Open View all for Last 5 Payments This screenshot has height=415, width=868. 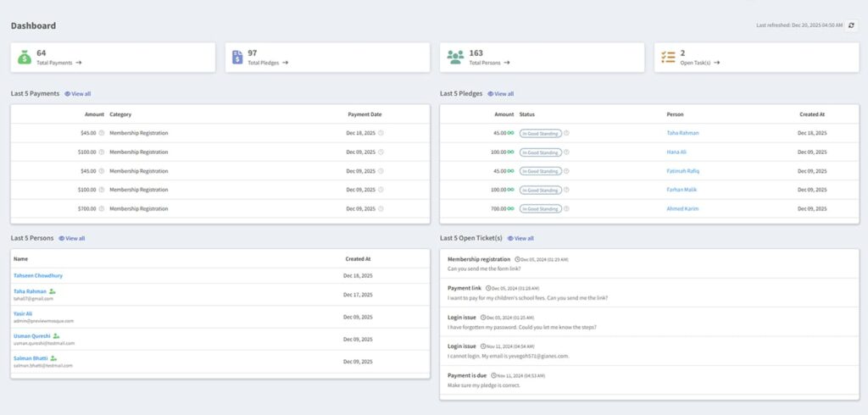point(77,94)
